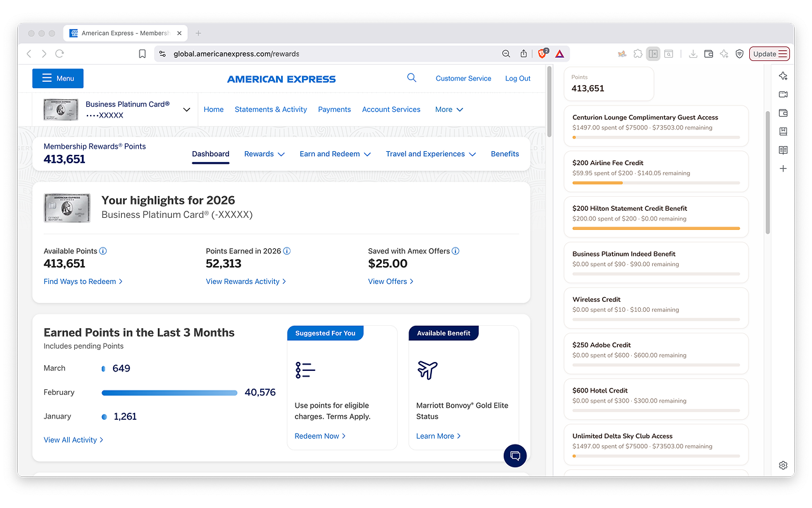Select the Dashboard tab
The height and width of the screenshot is (508, 812).
click(211, 154)
